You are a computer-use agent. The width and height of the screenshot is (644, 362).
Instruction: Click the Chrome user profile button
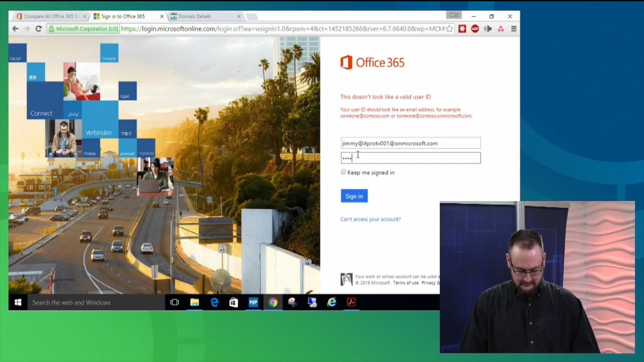point(454,15)
